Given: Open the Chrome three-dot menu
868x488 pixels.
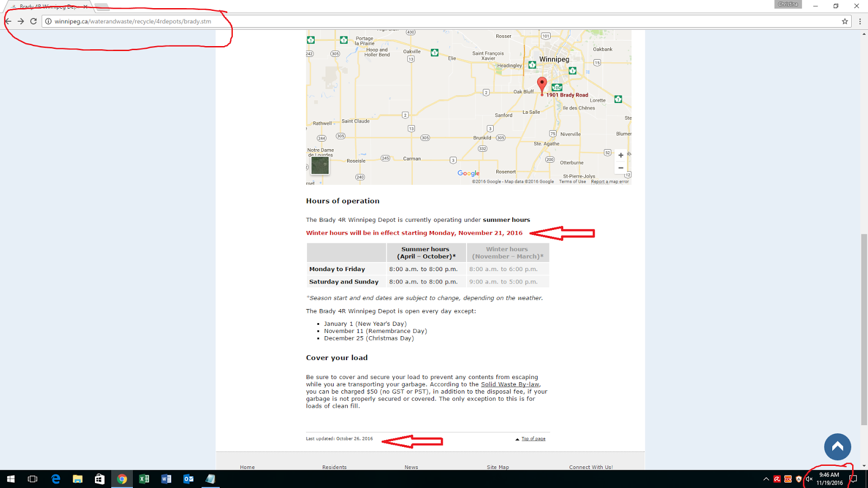Looking at the screenshot, I should [x=860, y=21].
